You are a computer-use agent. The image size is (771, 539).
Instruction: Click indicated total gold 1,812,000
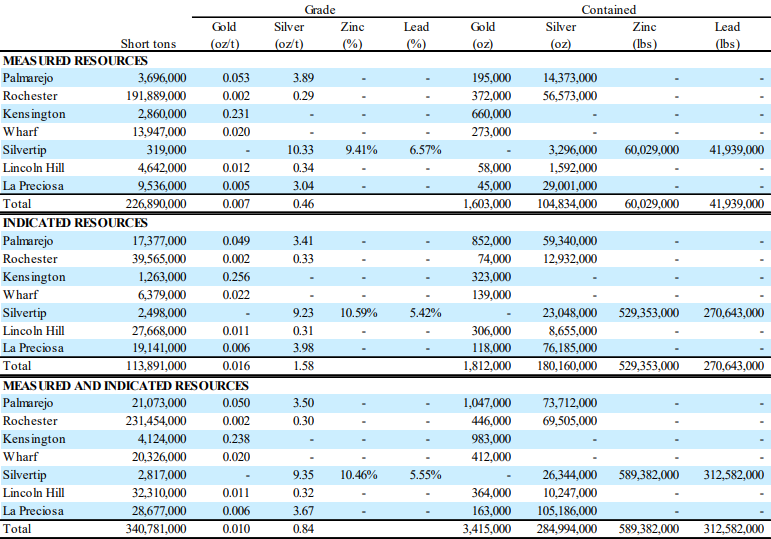(487, 366)
